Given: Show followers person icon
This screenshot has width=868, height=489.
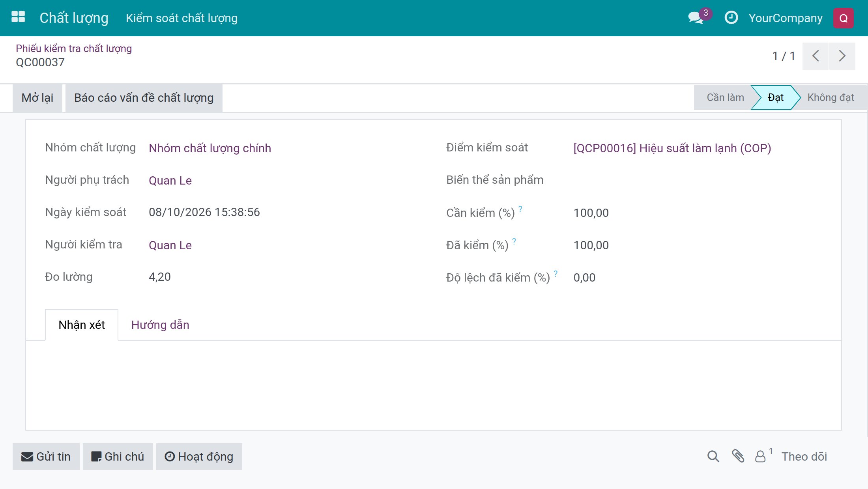Looking at the screenshot, I should 760,456.
